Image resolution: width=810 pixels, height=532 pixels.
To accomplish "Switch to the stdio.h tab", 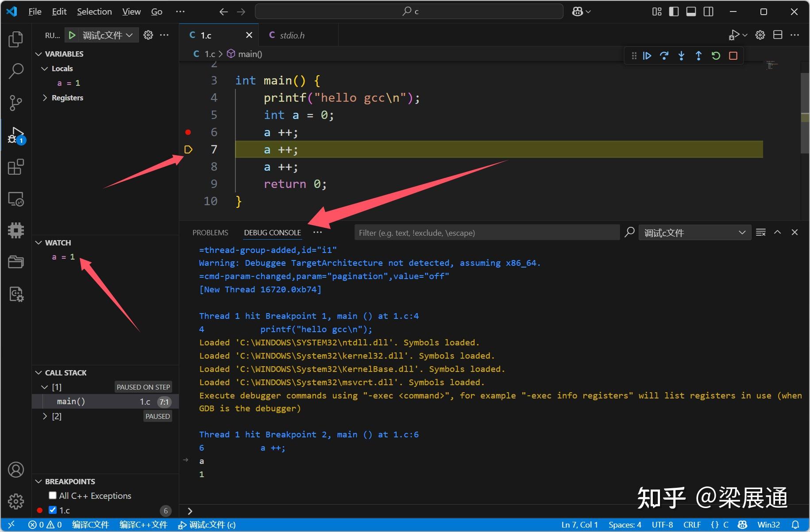I will pos(292,35).
